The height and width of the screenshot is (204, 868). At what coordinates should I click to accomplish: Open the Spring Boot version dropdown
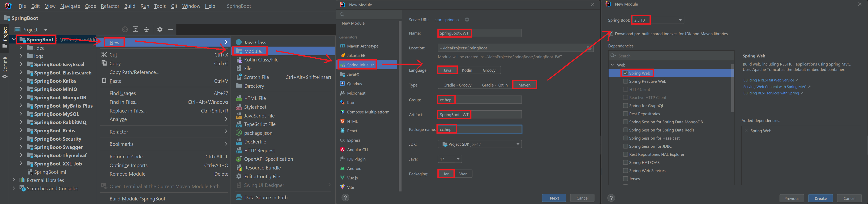point(680,20)
